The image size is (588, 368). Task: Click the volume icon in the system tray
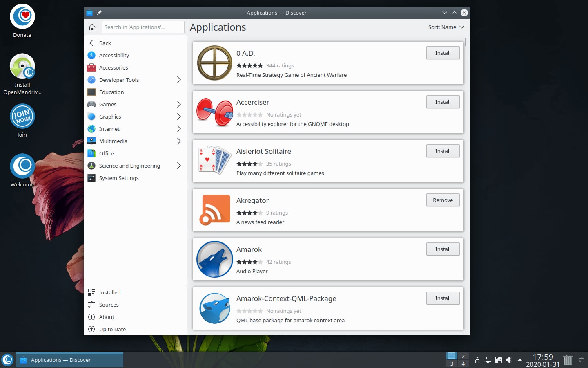pyautogui.click(x=509, y=360)
